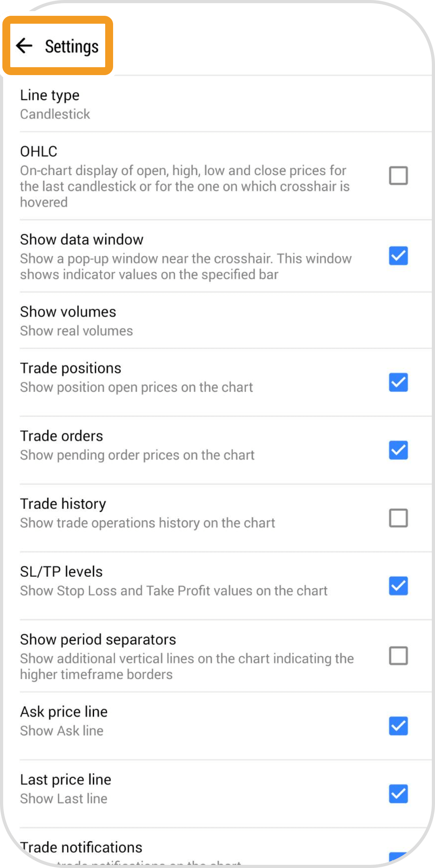Tap the Trade history setting label
Viewport: 435px width, 868px height.
(63, 504)
